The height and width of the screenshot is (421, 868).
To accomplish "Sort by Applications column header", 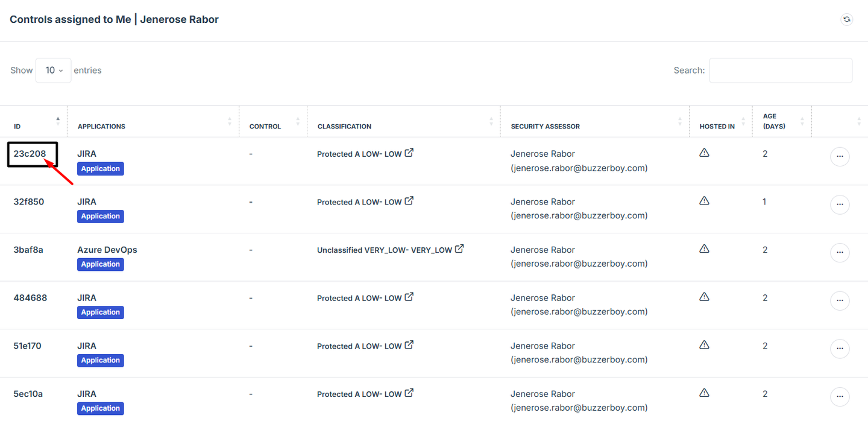I will tap(101, 127).
